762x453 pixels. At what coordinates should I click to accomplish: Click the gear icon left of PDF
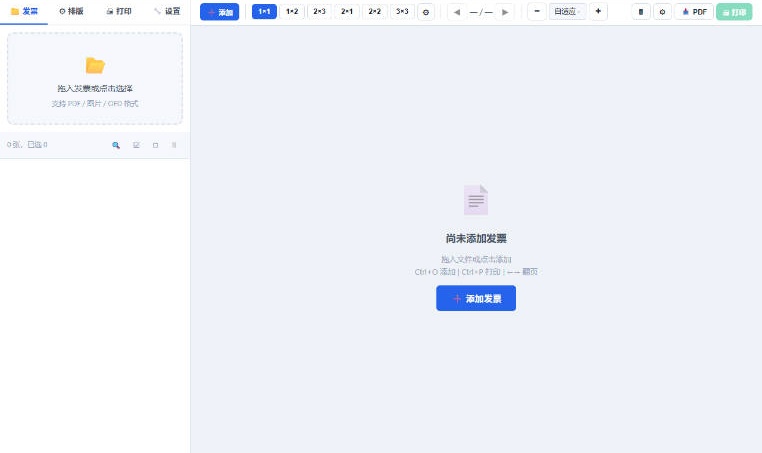click(662, 12)
